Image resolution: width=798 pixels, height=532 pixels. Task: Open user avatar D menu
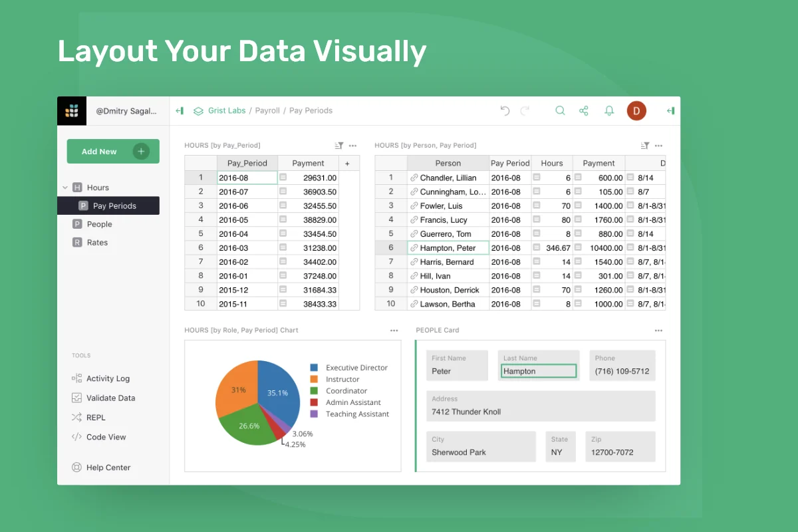tap(636, 111)
